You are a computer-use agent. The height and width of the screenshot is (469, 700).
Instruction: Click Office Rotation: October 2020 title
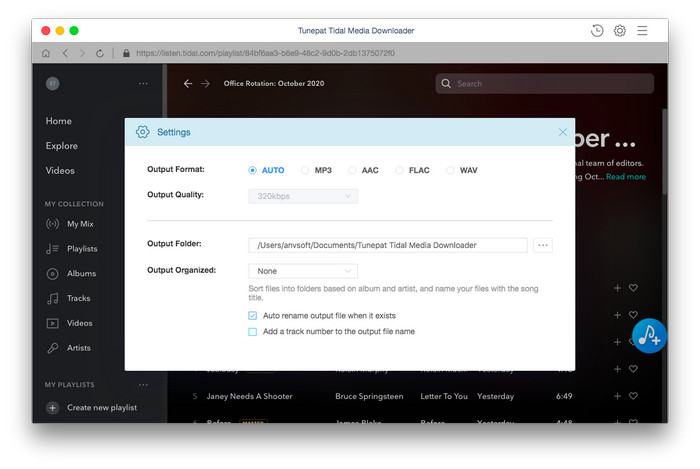pos(274,83)
